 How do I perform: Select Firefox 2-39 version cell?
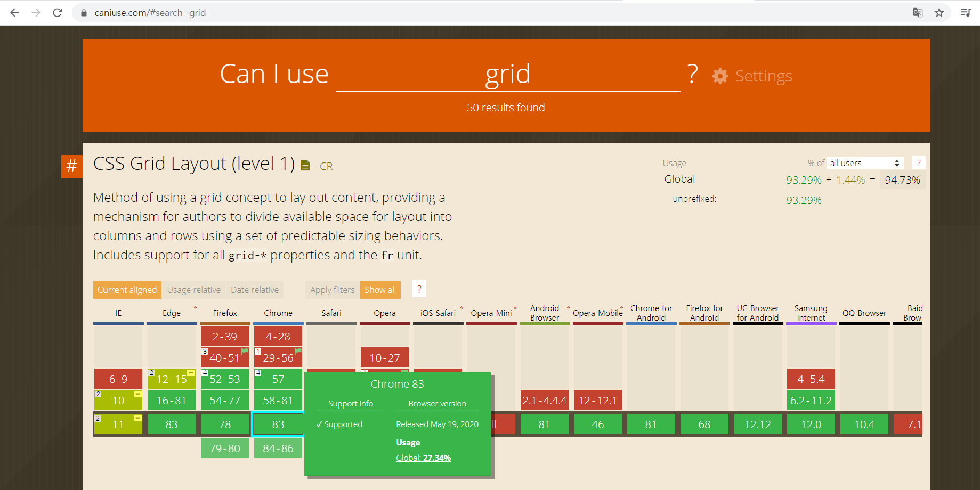click(225, 336)
